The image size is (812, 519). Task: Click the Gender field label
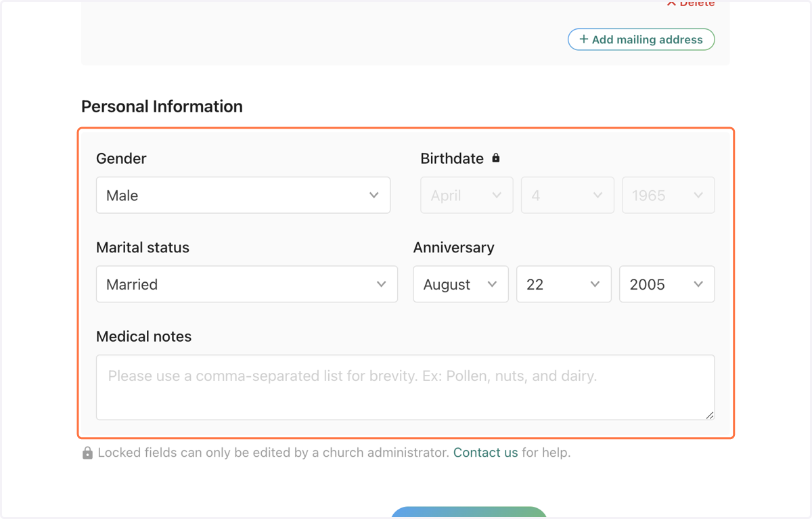click(x=121, y=158)
